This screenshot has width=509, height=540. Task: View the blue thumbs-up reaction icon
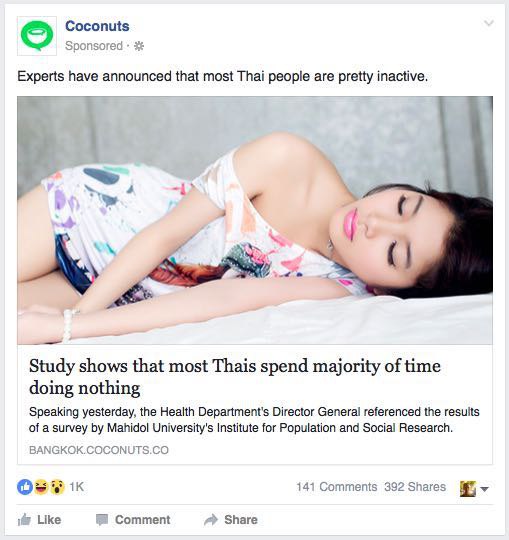[25, 487]
